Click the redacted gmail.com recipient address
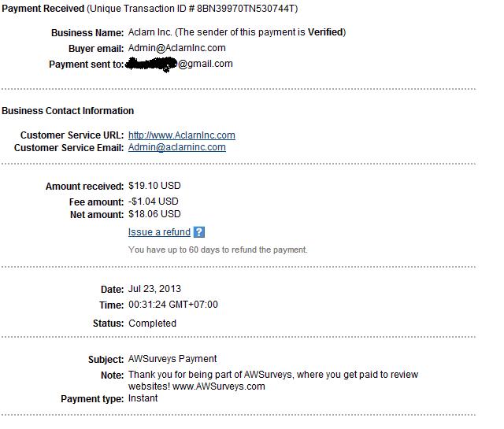Image resolution: width=504 pixels, height=429 pixels. click(x=180, y=65)
